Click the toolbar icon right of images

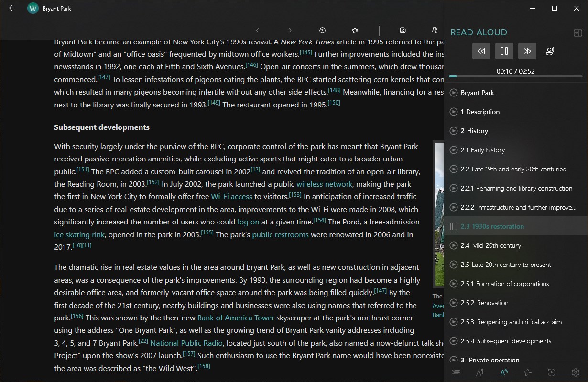click(435, 30)
